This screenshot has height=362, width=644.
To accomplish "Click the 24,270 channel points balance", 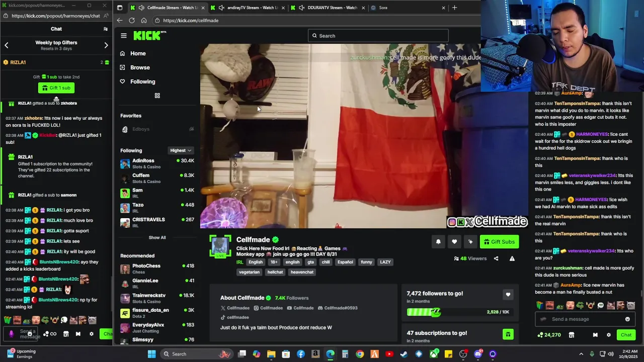I will pyautogui.click(x=549, y=335).
